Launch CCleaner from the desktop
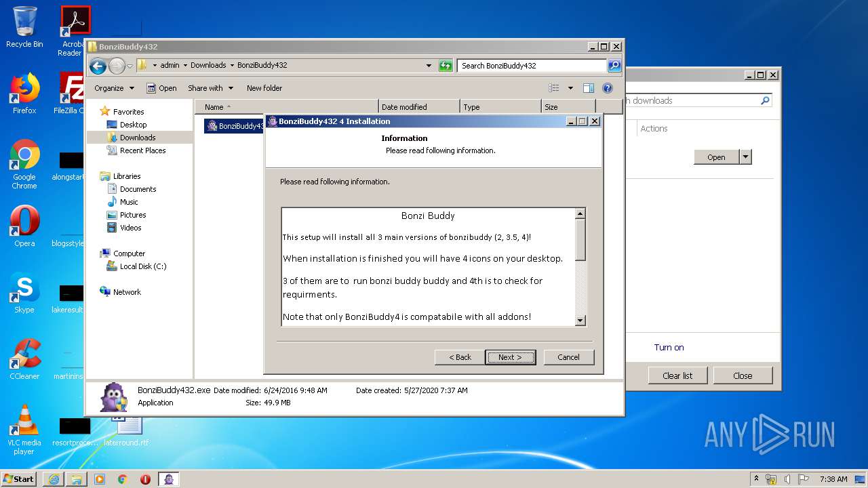This screenshot has height=488, width=868. pyautogui.click(x=24, y=359)
